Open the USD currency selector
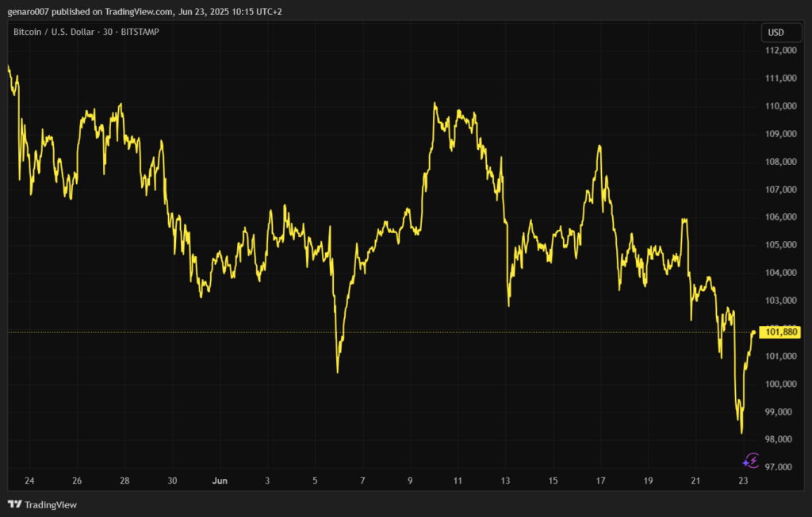 (776, 33)
